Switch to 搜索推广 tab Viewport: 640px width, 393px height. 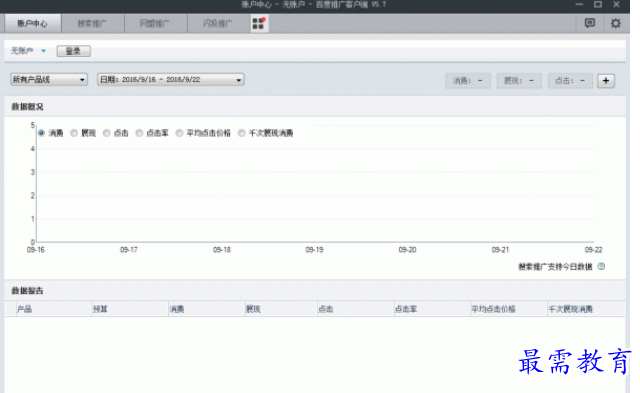click(x=93, y=24)
